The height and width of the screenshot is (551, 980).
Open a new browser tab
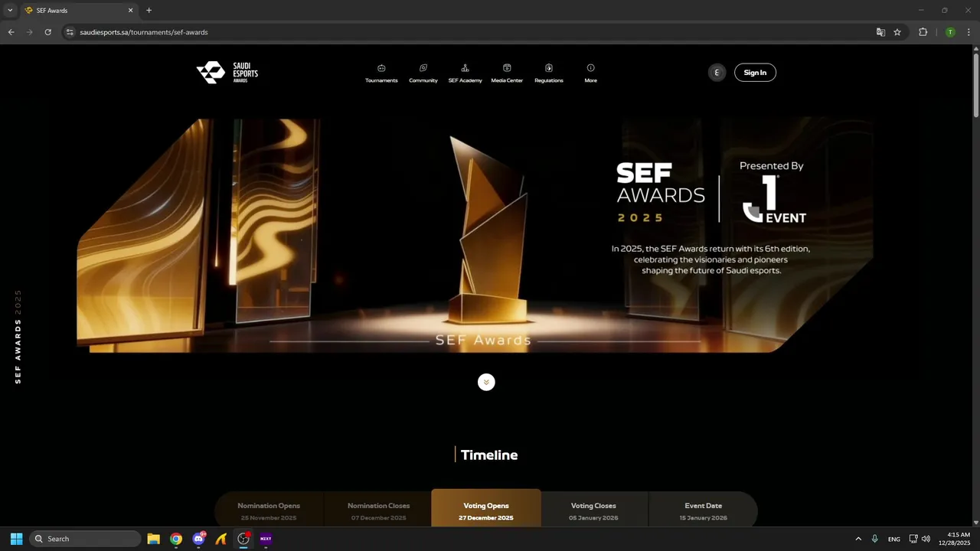tap(149, 11)
